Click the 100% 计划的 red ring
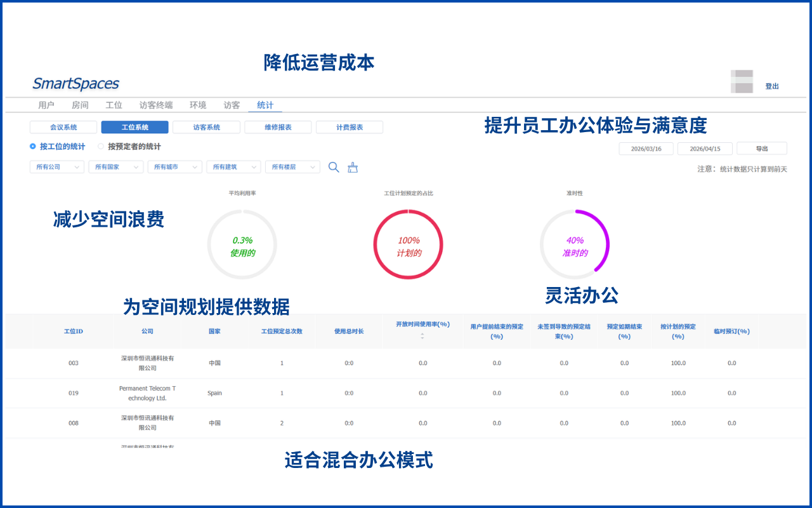The image size is (812, 508). click(409, 245)
